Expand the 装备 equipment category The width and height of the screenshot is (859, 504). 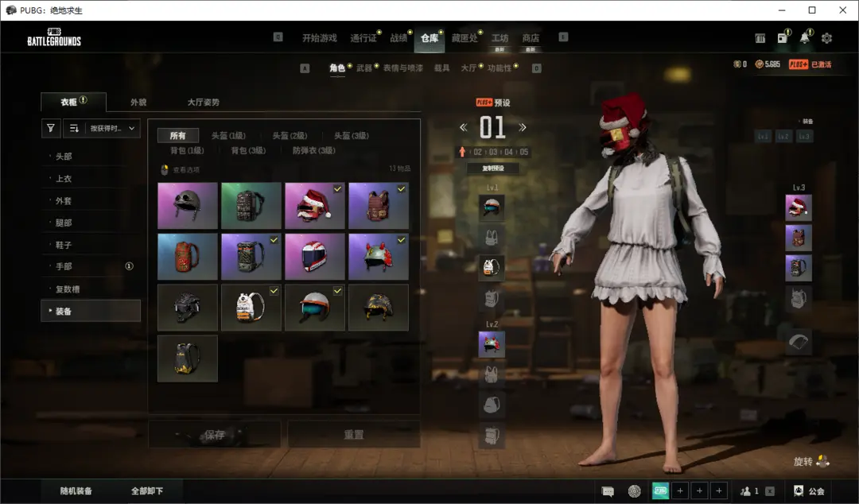(x=91, y=311)
